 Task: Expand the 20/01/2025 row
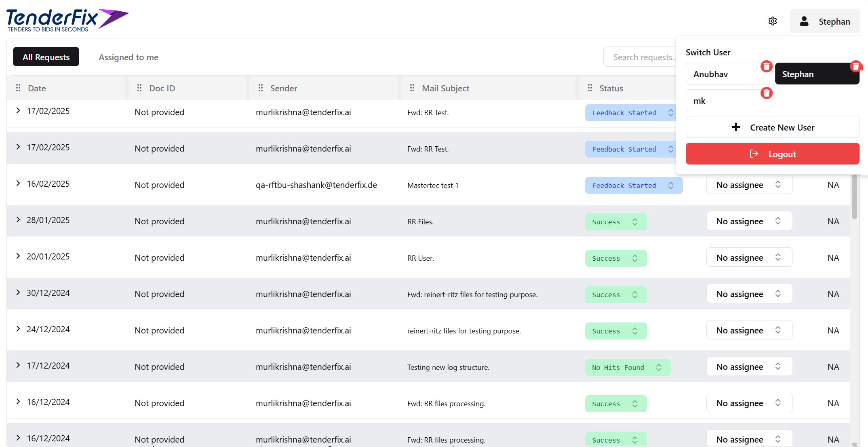(x=18, y=256)
